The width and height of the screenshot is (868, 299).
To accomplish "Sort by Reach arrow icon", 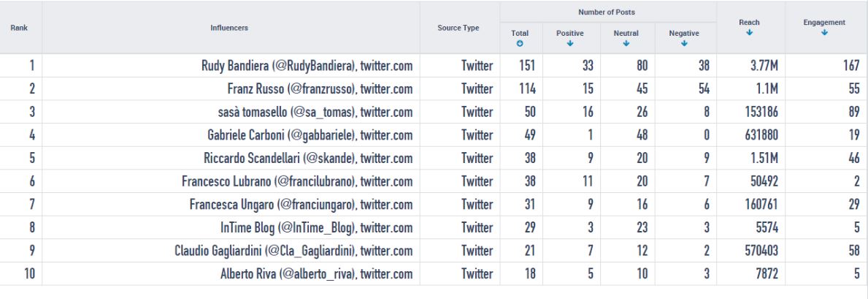I will 749,33.
